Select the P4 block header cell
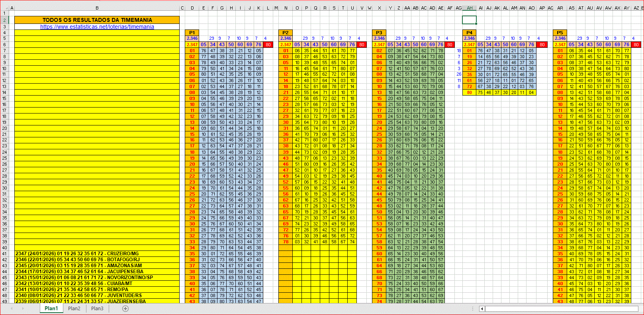The image size is (644, 315). pyautogui.click(x=470, y=33)
